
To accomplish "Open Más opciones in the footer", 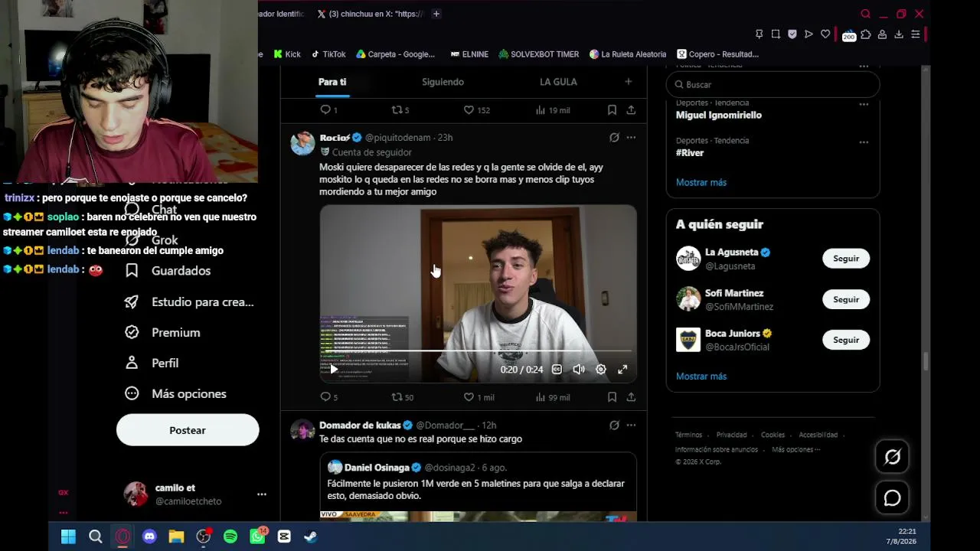I will click(795, 449).
